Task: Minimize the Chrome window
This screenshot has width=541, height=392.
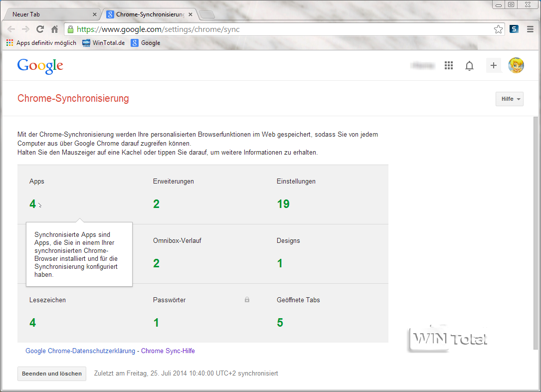Action: click(x=499, y=5)
